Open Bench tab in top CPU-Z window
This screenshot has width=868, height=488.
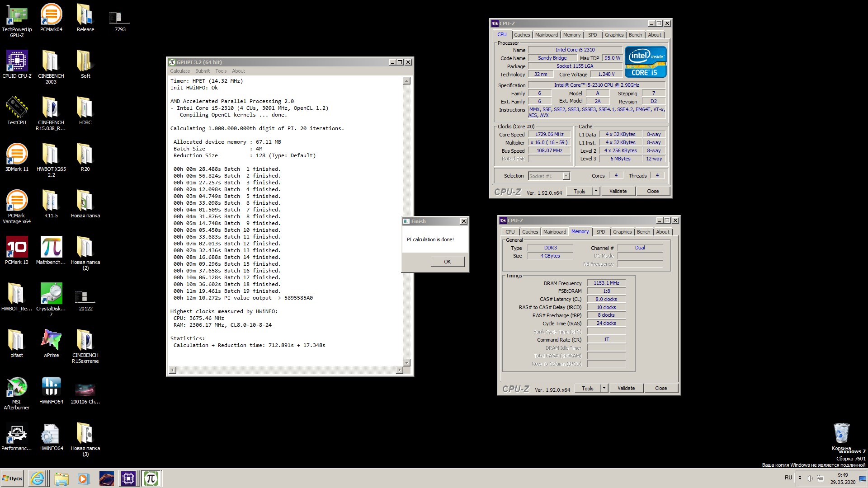point(635,35)
